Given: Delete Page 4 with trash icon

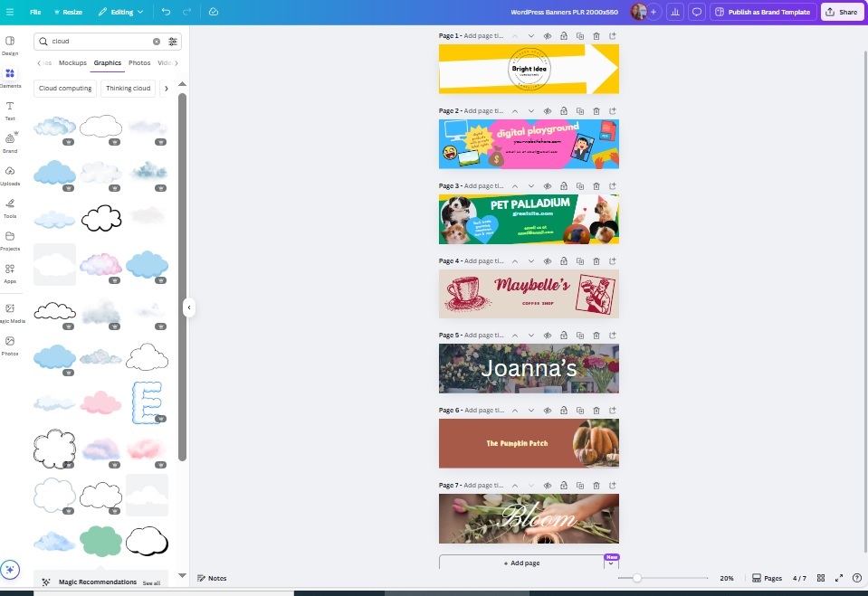Looking at the screenshot, I should [596, 260].
